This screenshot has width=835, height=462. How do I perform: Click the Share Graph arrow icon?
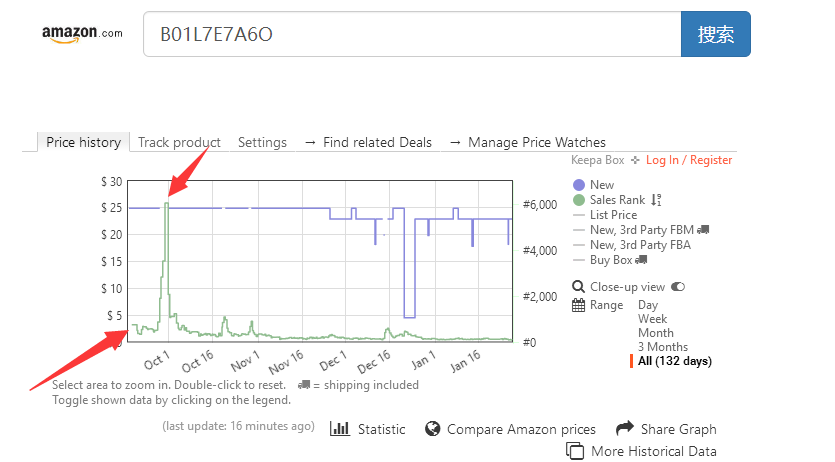(625, 428)
